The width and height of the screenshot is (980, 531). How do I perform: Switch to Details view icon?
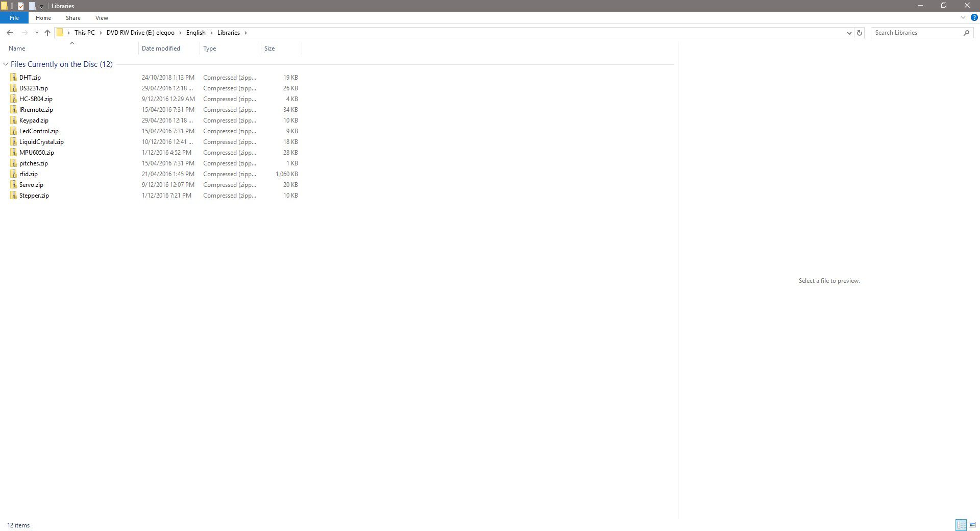click(x=961, y=525)
